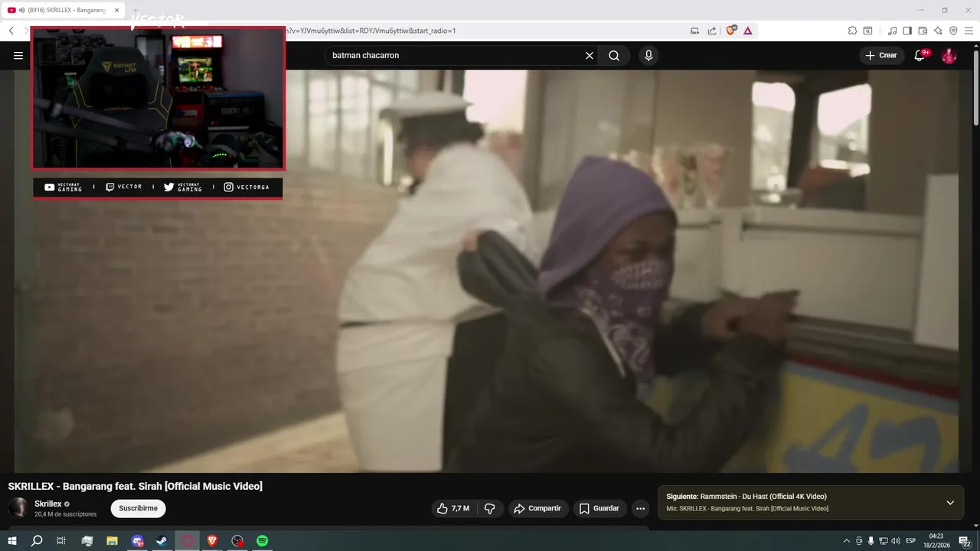Start voice search with the microphone

[648, 55]
